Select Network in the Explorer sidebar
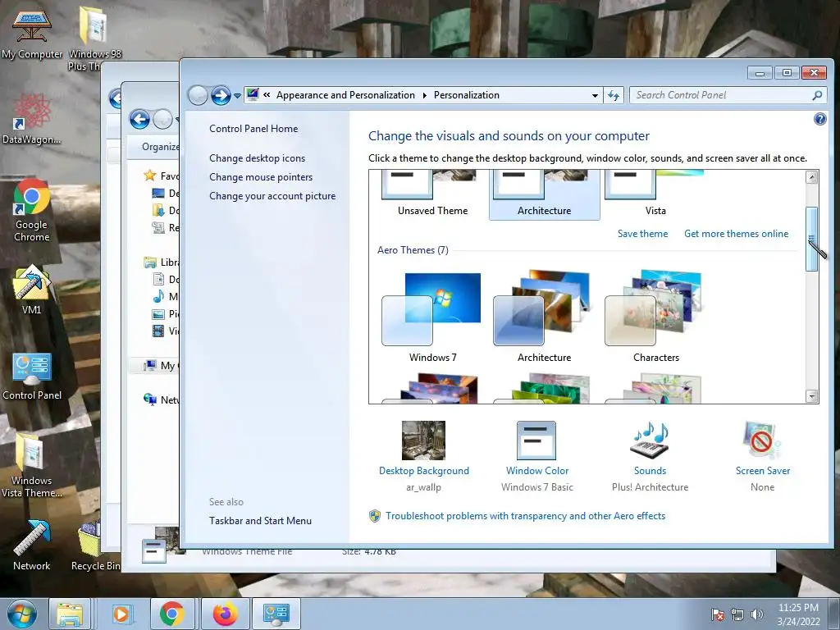This screenshot has height=630, width=840. pyautogui.click(x=162, y=399)
